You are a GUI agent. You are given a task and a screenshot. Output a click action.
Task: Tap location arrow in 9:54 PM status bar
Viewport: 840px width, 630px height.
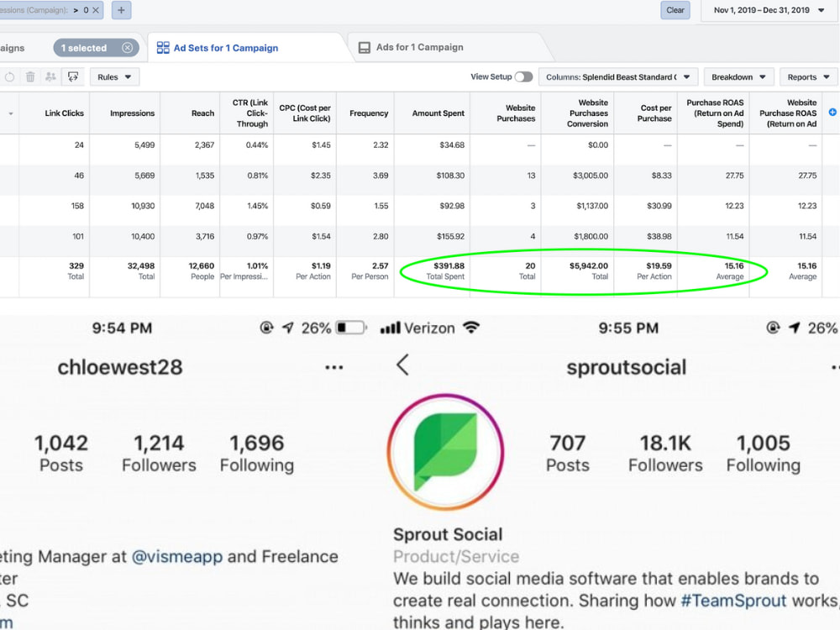288,328
